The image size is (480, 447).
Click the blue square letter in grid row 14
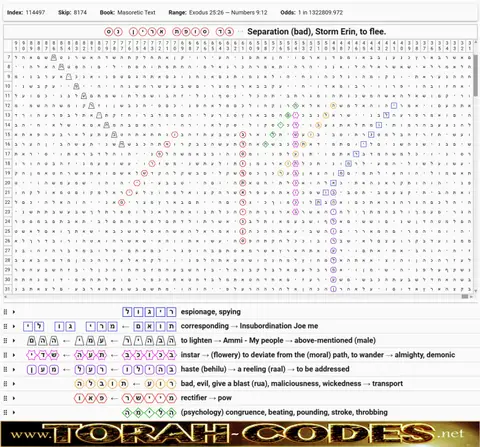379,125
